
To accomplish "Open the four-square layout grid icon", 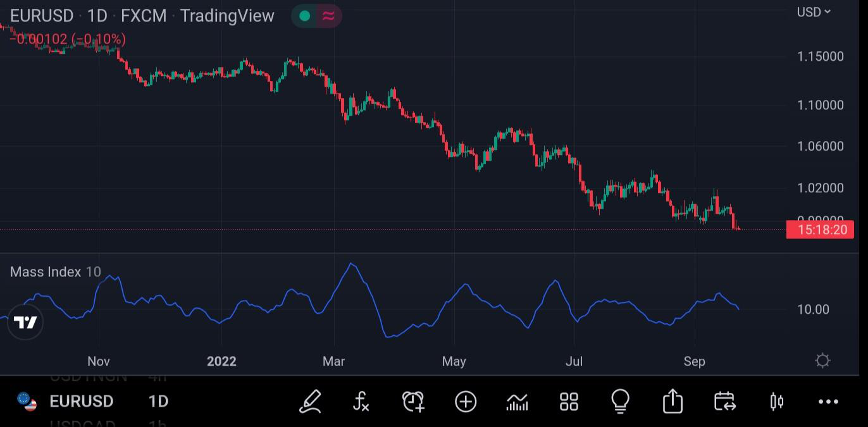I will [x=569, y=402].
